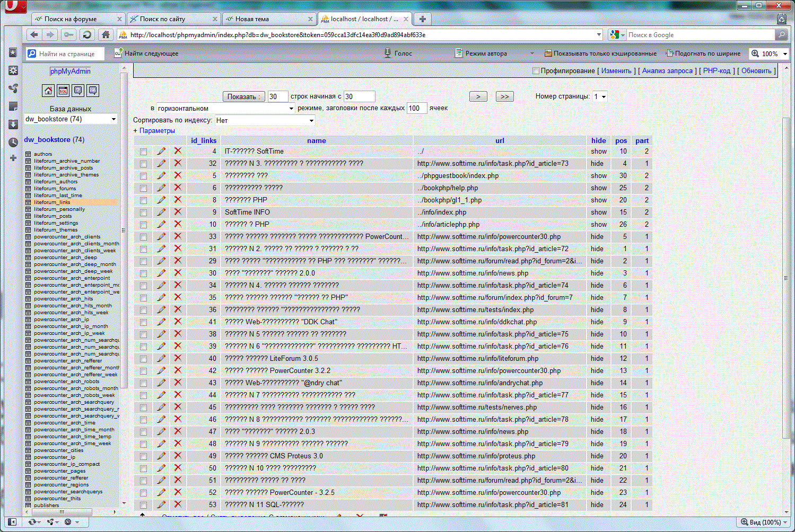
Task: Edit the SoftTime INFO row with pencil
Action: point(161,212)
